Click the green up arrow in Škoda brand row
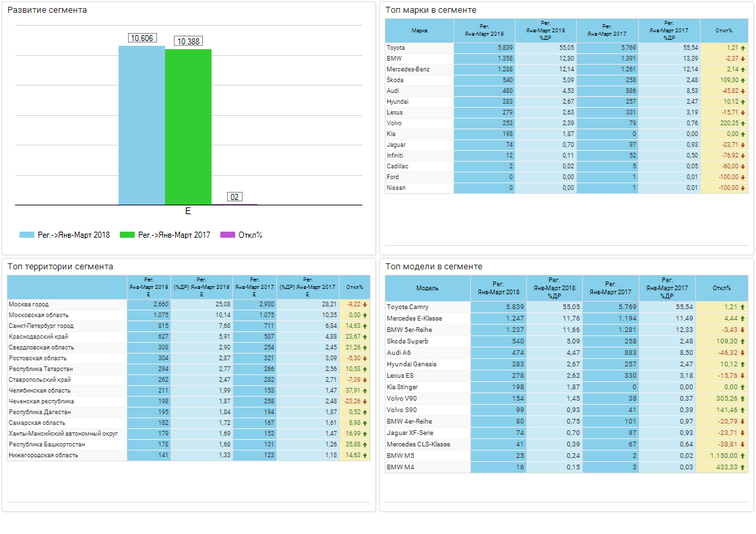 [x=743, y=80]
